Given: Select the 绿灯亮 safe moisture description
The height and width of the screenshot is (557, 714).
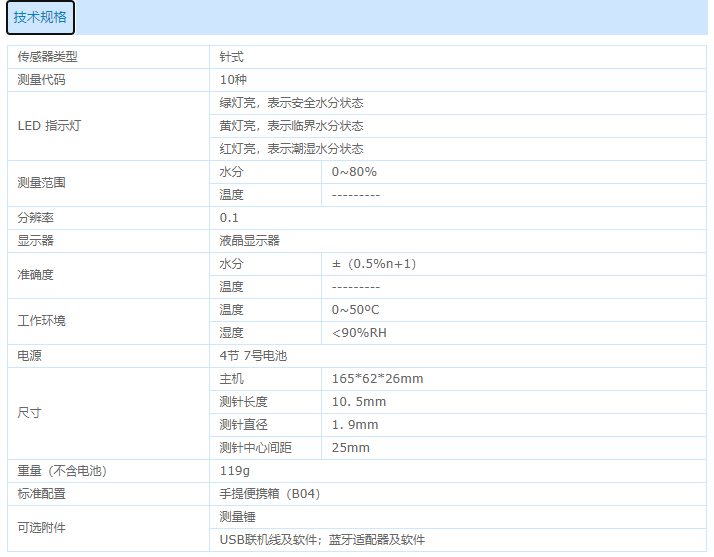Looking at the screenshot, I should [x=291, y=103].
